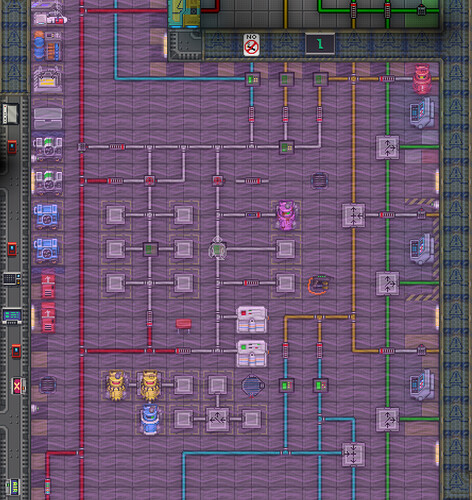Open the small red crate on the floor
472x500 pixels.
click(x=183, y=325)
